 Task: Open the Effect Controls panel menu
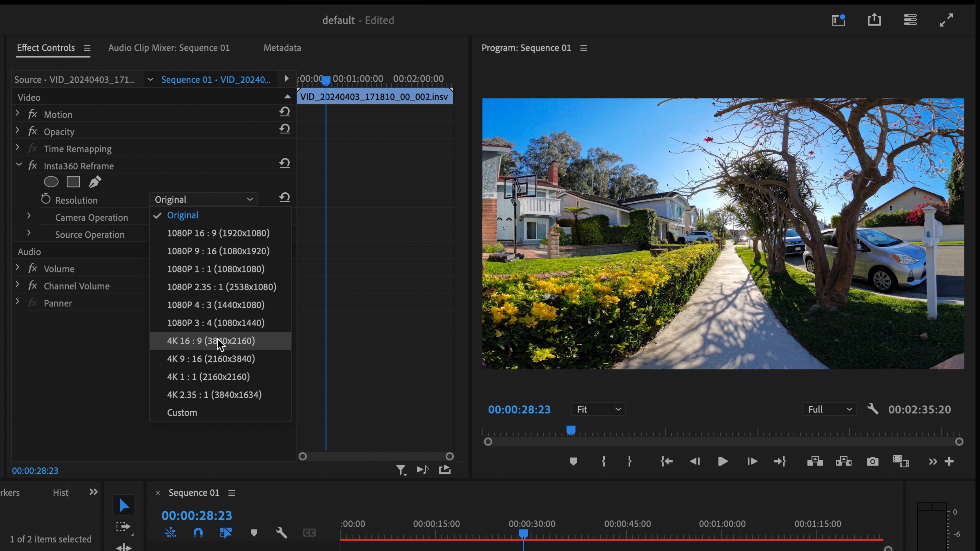[x=87, y=48]
